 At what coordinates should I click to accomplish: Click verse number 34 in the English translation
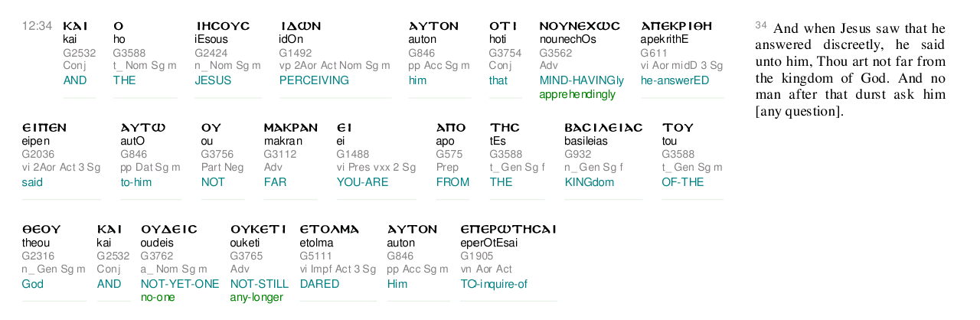760,25
